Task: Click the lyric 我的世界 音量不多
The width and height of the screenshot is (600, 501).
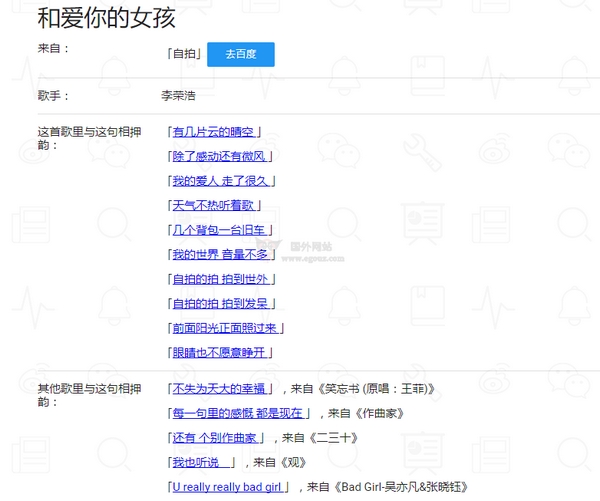Action: (221, 255)
